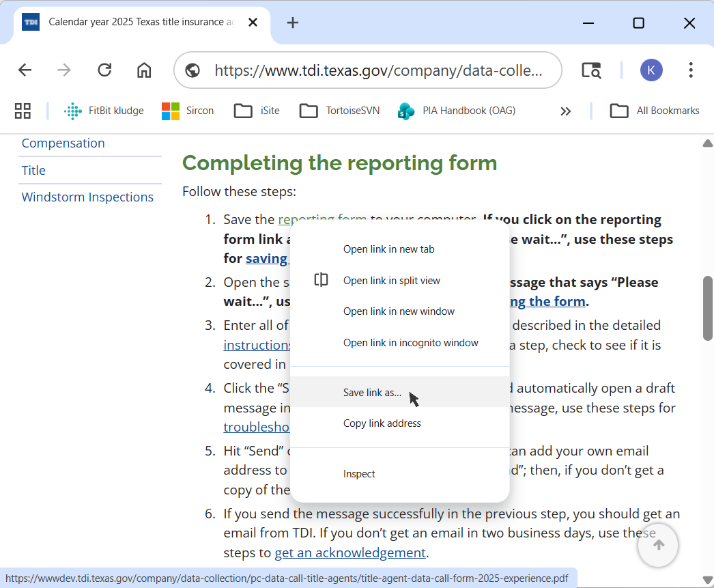Open a new browser tab
Screen dimensions: 714x588
[293, 23]
